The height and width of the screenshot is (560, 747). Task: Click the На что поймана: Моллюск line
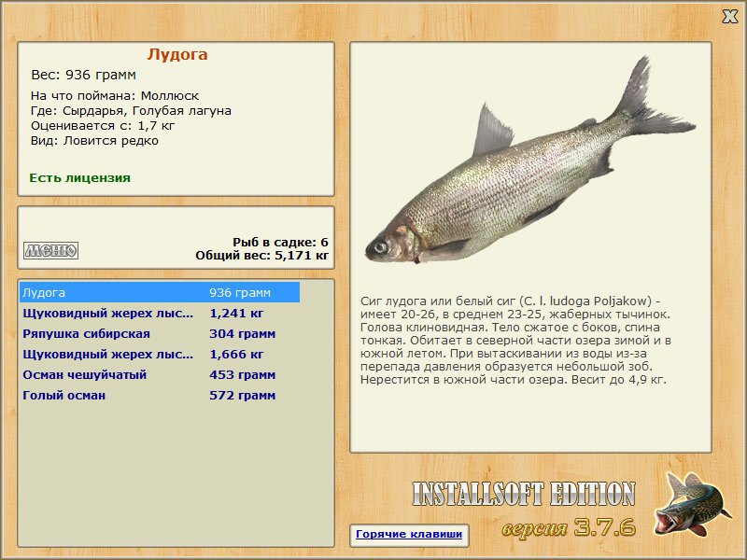115,96
